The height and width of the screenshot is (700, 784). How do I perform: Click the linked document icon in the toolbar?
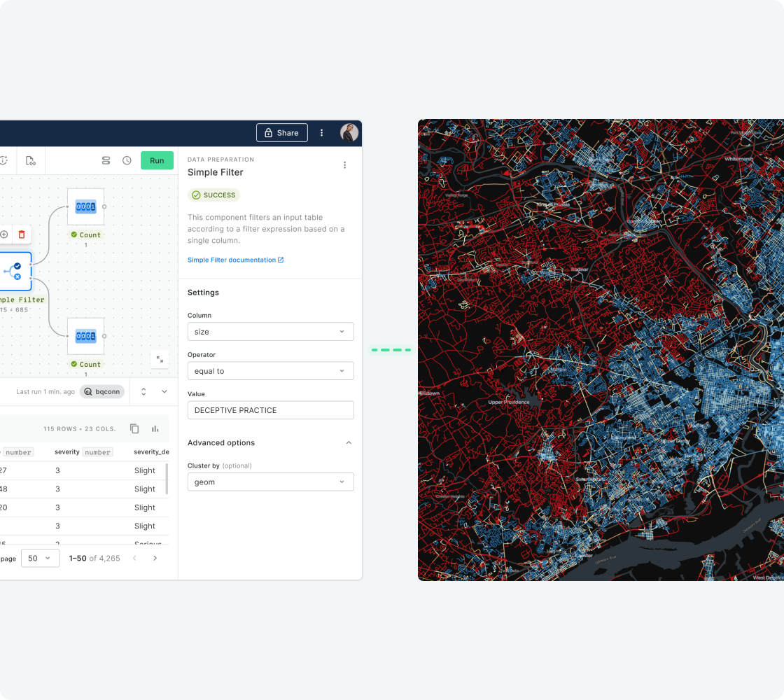click(31, 160)
